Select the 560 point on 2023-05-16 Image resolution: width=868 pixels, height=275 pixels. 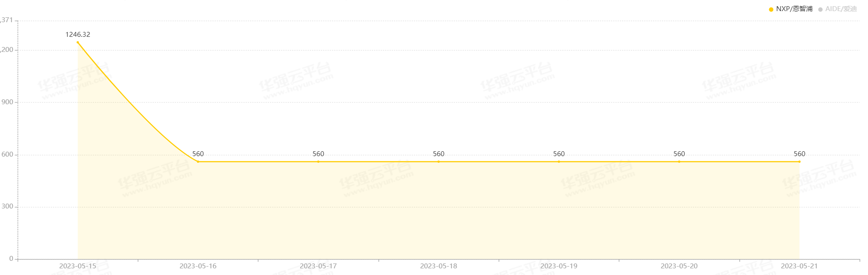tap(198, 162)
